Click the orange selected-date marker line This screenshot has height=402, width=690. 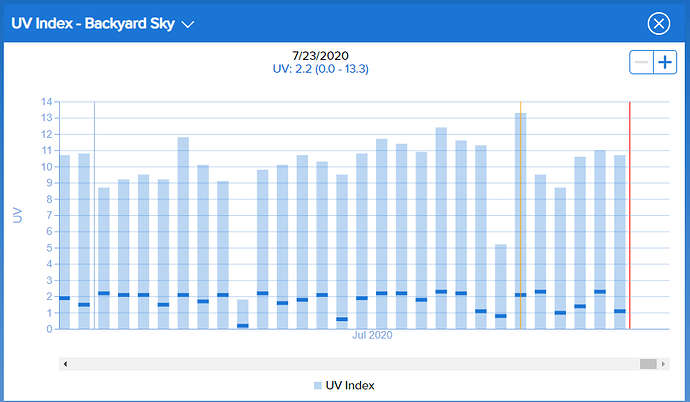pyautogui.click(x=520, y=216)
